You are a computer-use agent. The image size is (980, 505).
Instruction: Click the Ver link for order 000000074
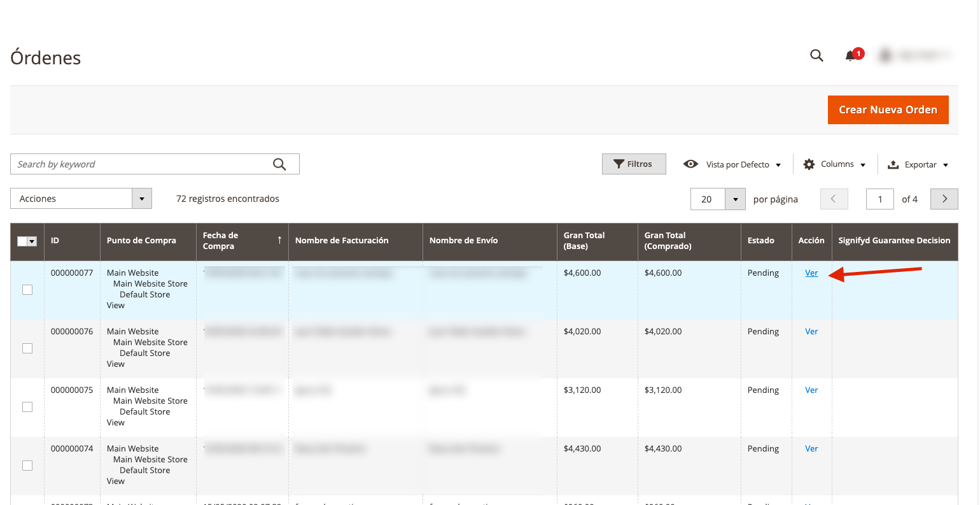(811, 448)
